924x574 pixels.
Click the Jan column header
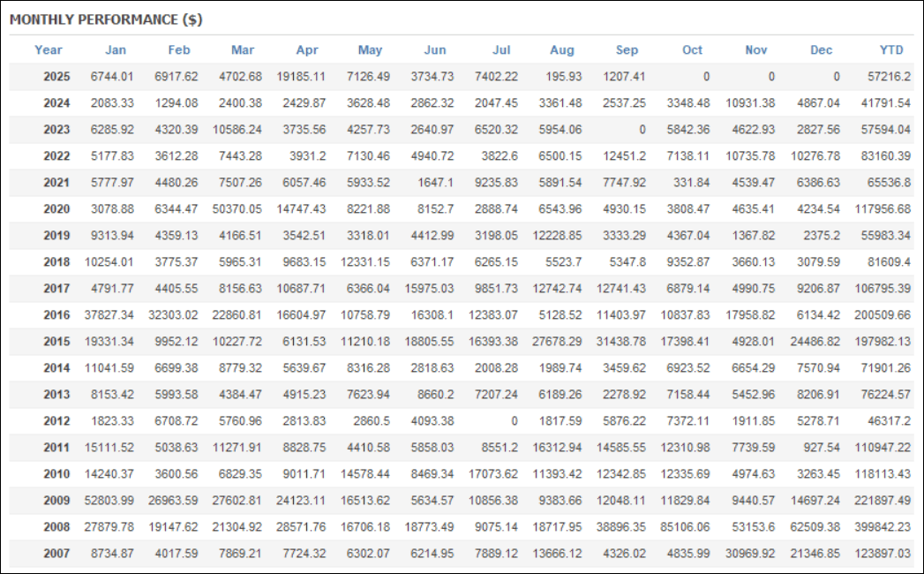(x=115, y=49)
